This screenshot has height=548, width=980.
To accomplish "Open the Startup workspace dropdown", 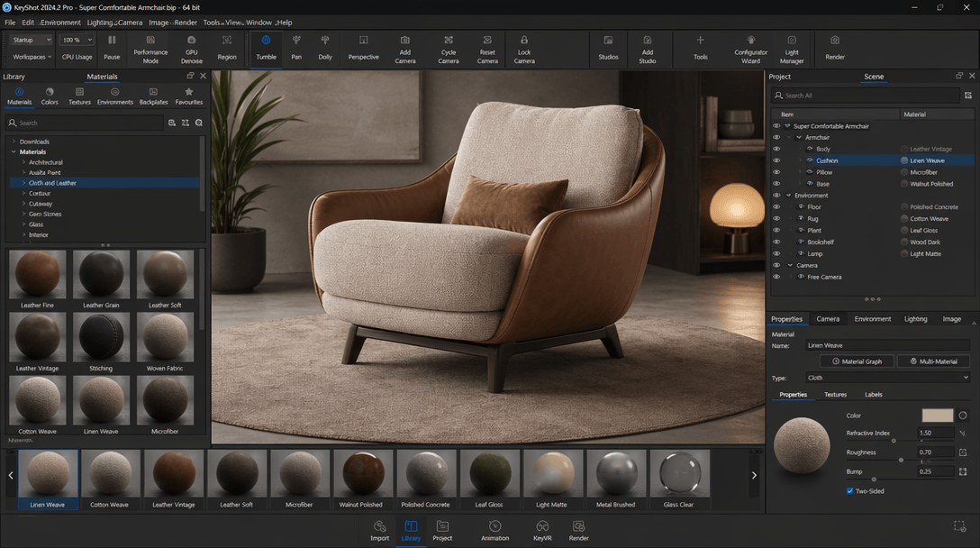I will [32, 40].
